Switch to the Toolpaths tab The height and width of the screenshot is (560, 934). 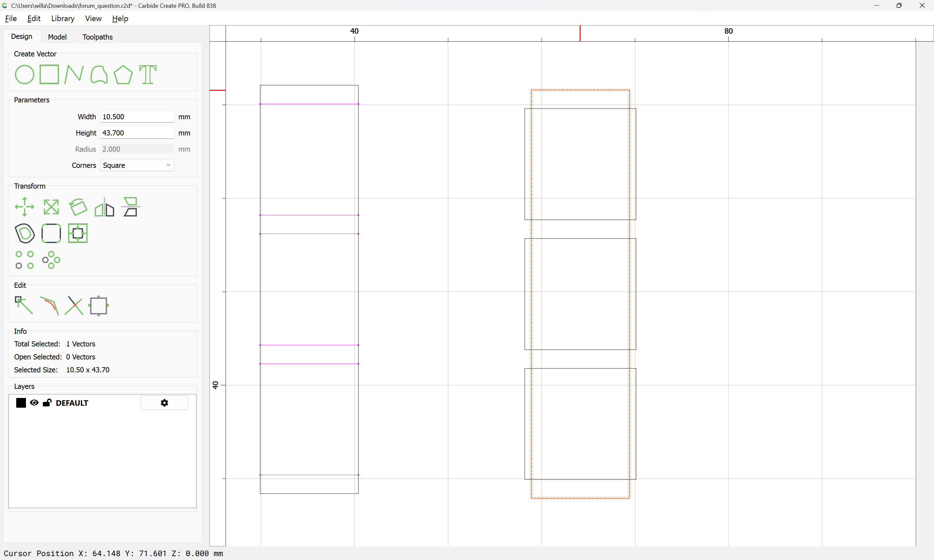click(97, 37)
